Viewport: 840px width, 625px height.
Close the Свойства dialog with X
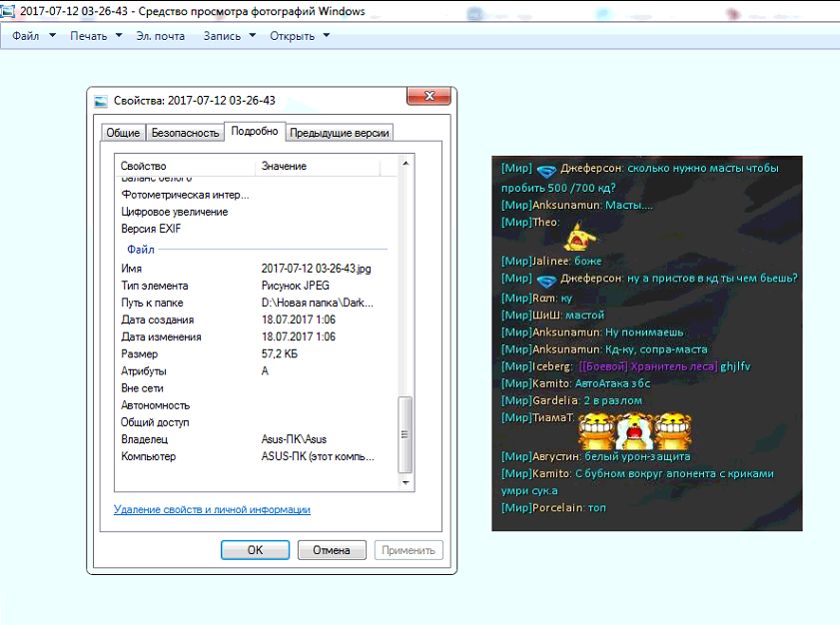click(x=428, y=96)
